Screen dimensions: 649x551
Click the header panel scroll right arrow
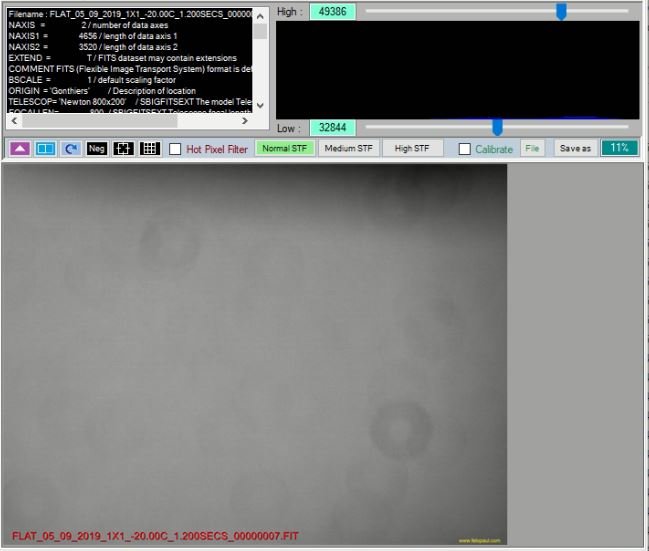pos(245,120)
